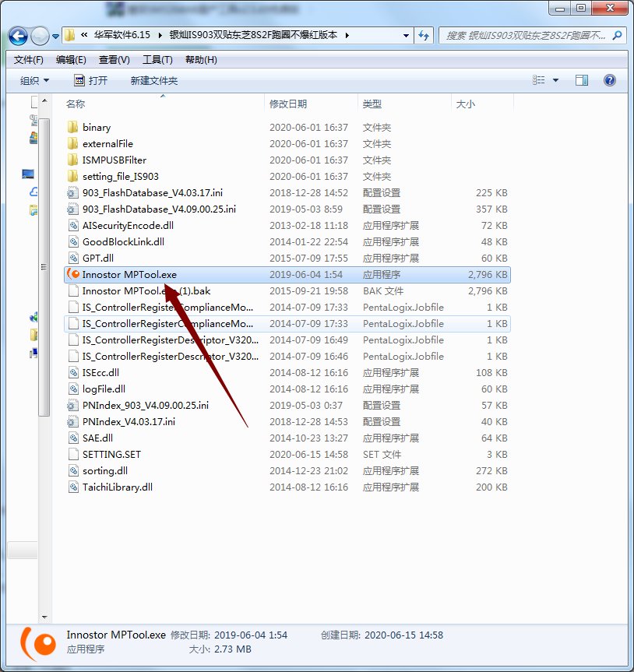Change the view with the view icon
This screenshot has height=672, width=634.
click(x=539, y=80)
